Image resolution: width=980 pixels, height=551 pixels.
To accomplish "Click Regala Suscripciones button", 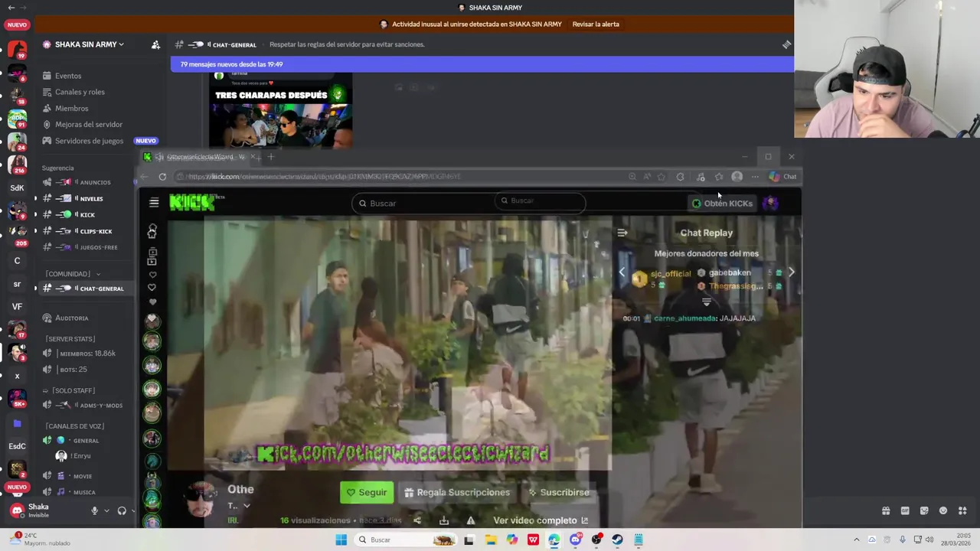I will click(x=457, y=493).
